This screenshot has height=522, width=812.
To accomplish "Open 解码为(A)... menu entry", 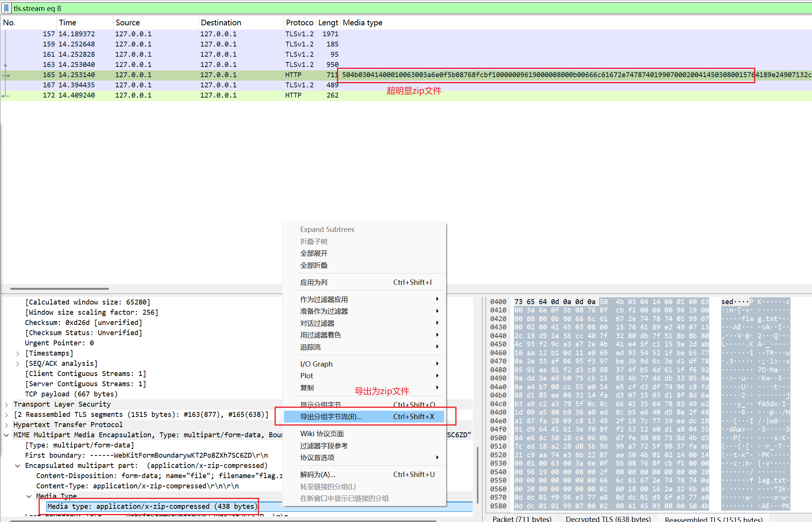I will 318,474.
